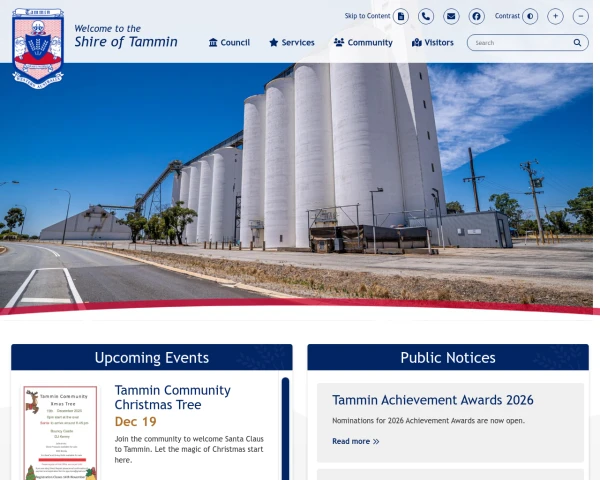The width and height of the screenshot is (600, 480).
Task: Click Welcome to the Shire of Tammin title
Action: pos(126,36)
